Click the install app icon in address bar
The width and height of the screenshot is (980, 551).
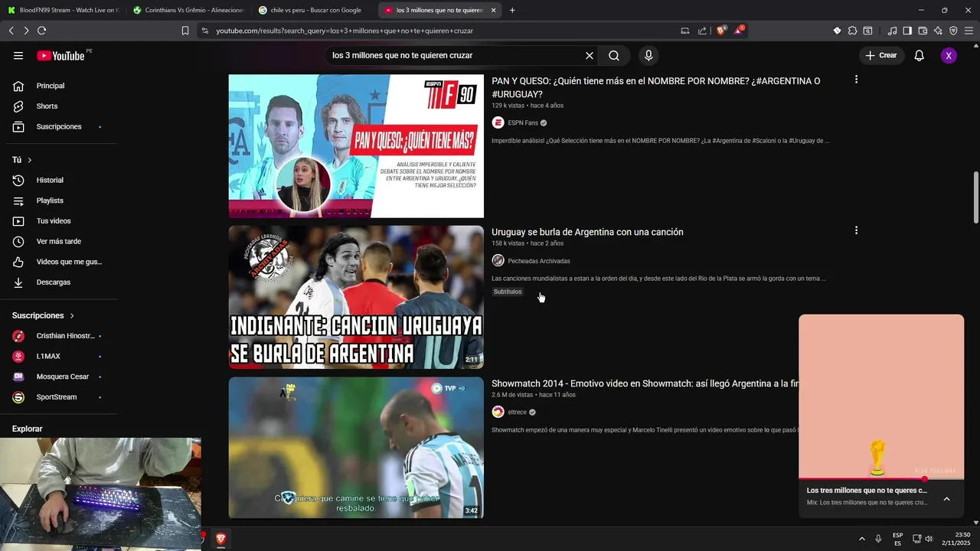684,31
